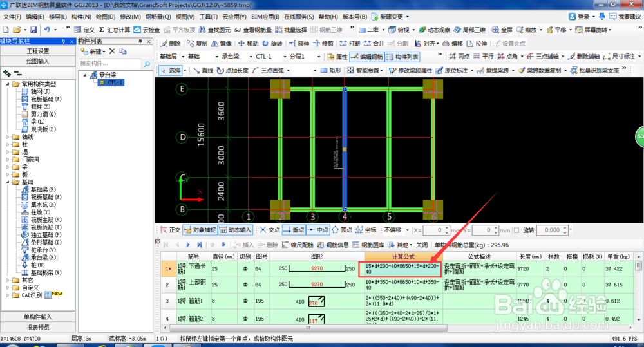Select the 移动 move tool
Image resolution: width=644 pixels, height=347 pixels.
[x=249, y=44]
